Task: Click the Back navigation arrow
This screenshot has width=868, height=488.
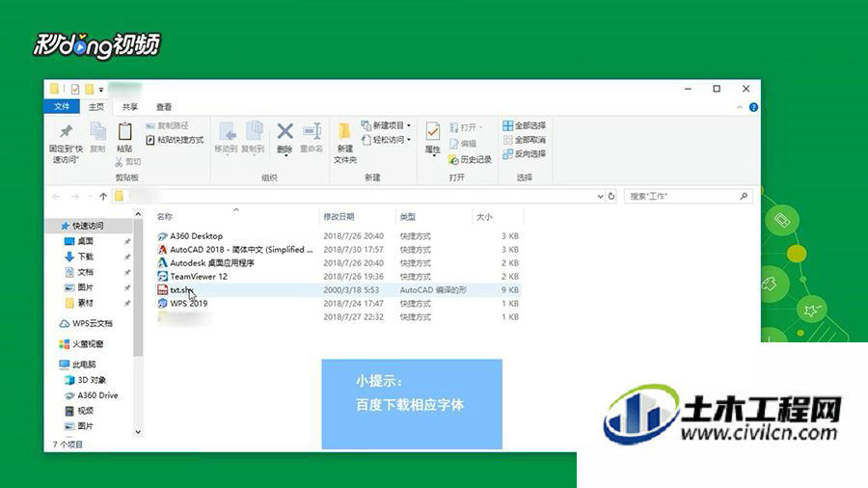Action: click(57, 197)
